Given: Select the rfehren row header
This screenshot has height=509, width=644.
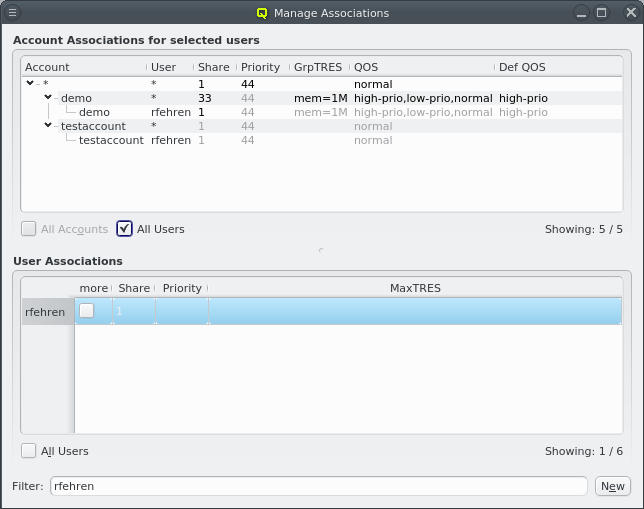Looking at the screenshot, I should [x=48, y=312].
